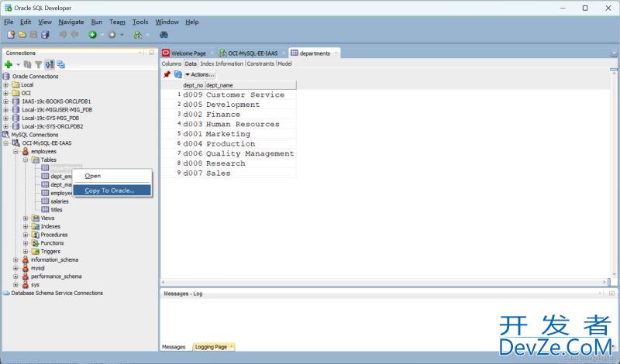Switch to the OCI-MySQL-EE-IAAS worksheet tab
The width and height of the screenshot is (620, 364).
(x=253, y=53)
